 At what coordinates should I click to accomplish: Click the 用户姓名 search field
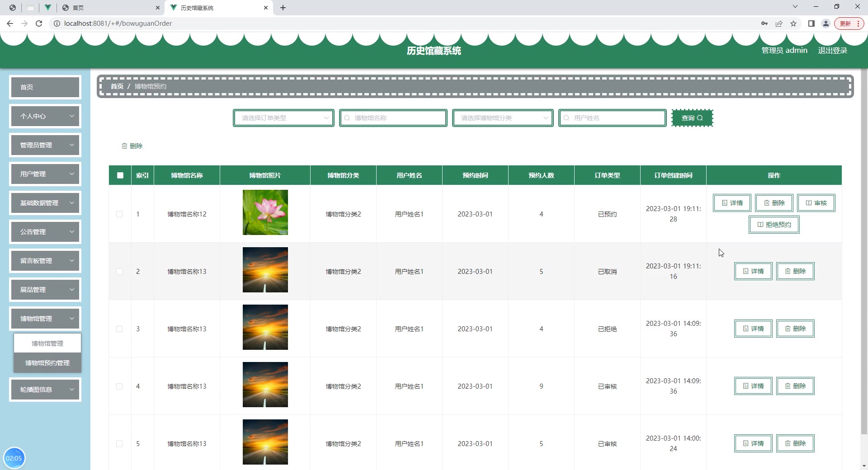pos(613,118)
